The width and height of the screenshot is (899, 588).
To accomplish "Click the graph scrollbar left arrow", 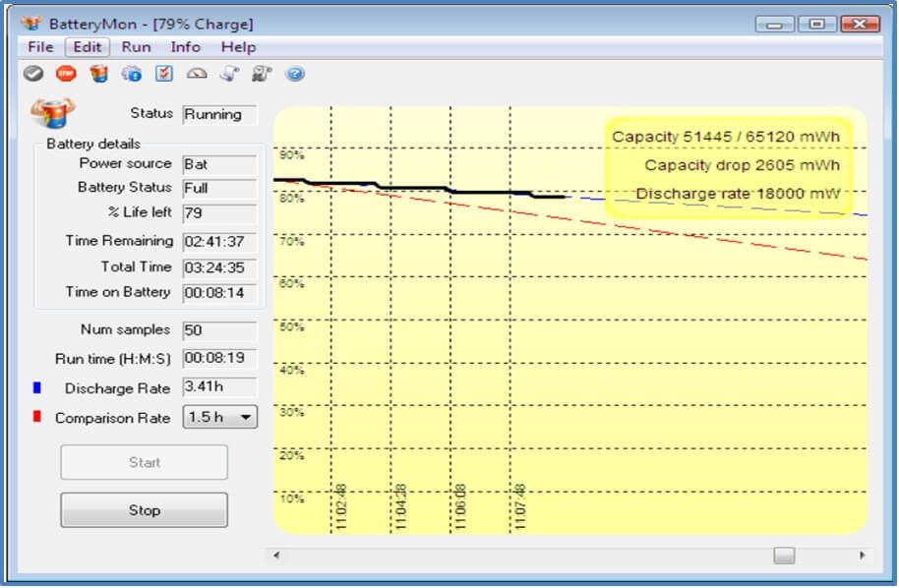I will point(277,555).
